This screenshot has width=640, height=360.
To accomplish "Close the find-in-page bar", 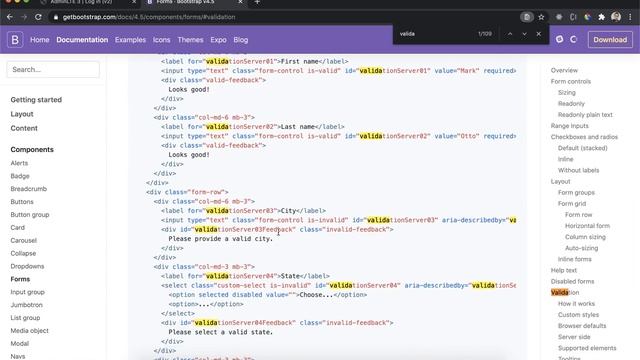I will (539, 34).
